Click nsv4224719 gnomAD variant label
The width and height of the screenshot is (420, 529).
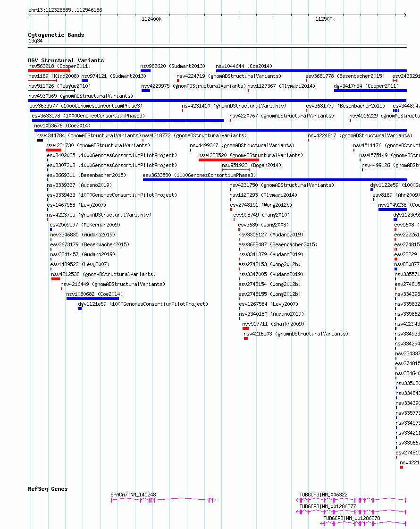[x=229, y=76]
